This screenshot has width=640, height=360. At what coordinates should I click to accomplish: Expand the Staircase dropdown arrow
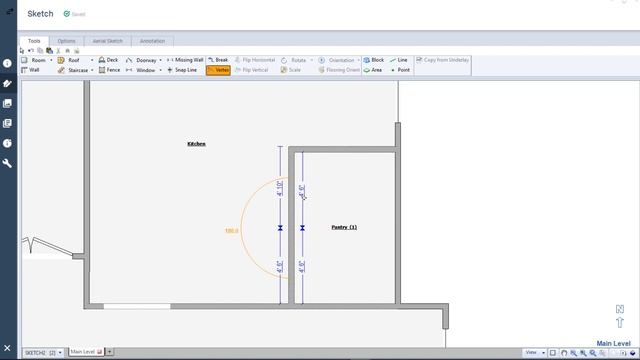click(x=92, y=70)
